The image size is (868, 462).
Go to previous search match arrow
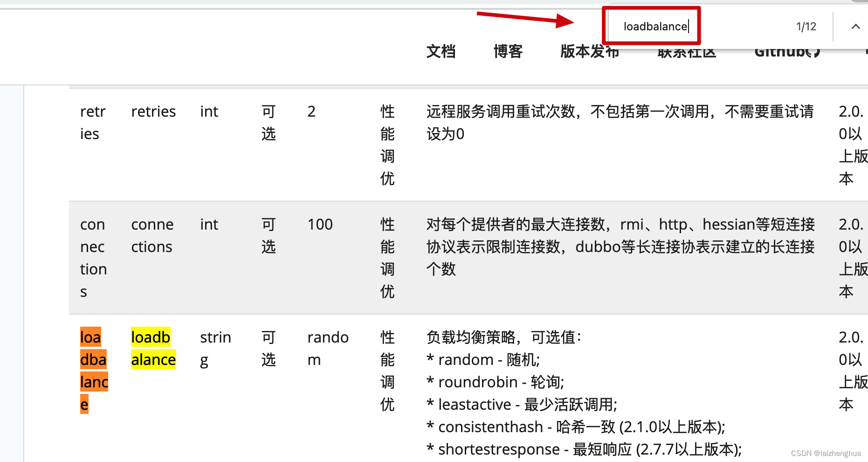(855, 27)
